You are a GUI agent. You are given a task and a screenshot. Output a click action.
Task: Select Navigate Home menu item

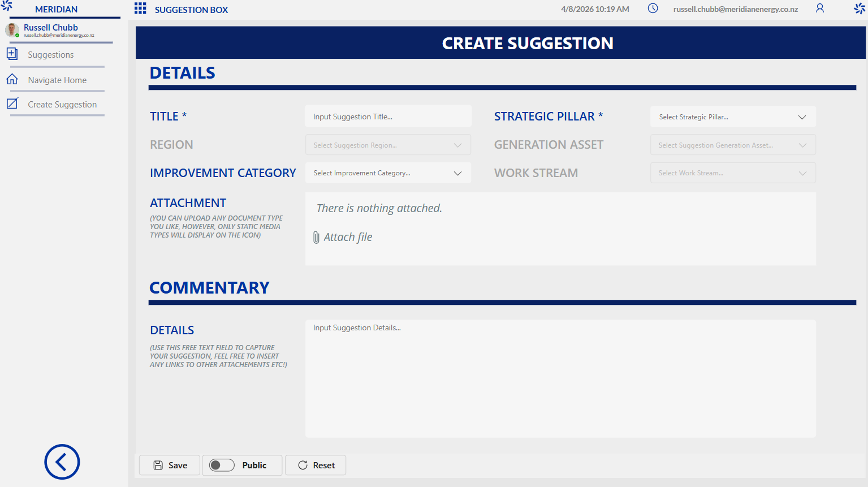(57, 80)
